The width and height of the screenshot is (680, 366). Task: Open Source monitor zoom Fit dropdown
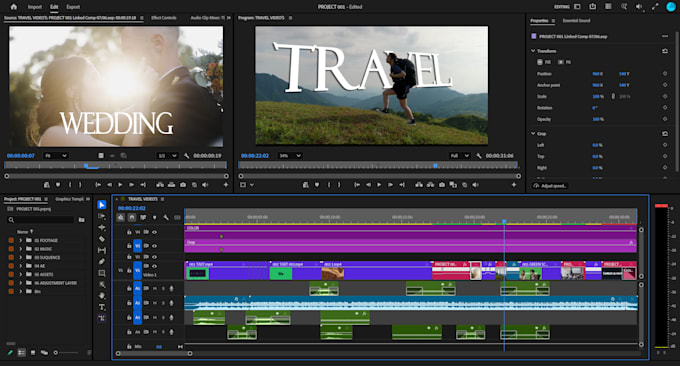point(56,156)
